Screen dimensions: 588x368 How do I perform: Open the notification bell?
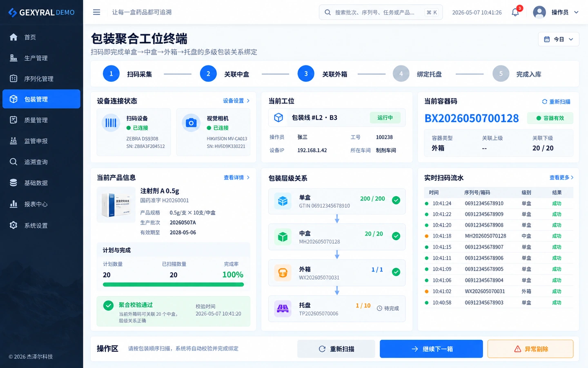(x=515, y=12)
